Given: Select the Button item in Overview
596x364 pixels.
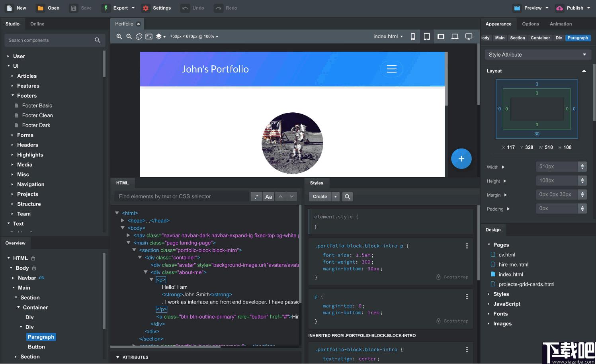Looking at the screenshot, I should tap(36, 347).
